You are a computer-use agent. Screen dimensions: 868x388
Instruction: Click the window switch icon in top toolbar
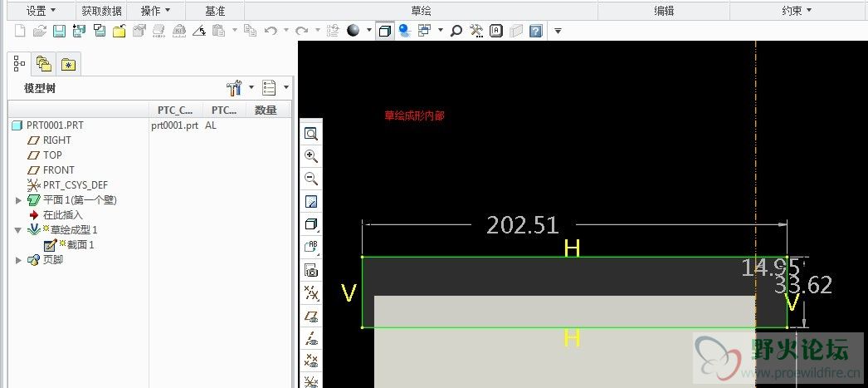pyautogui.click(x=425, y=31)
